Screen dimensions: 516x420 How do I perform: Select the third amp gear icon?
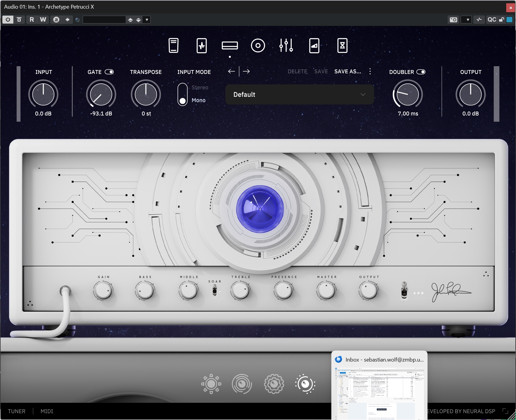274,384
